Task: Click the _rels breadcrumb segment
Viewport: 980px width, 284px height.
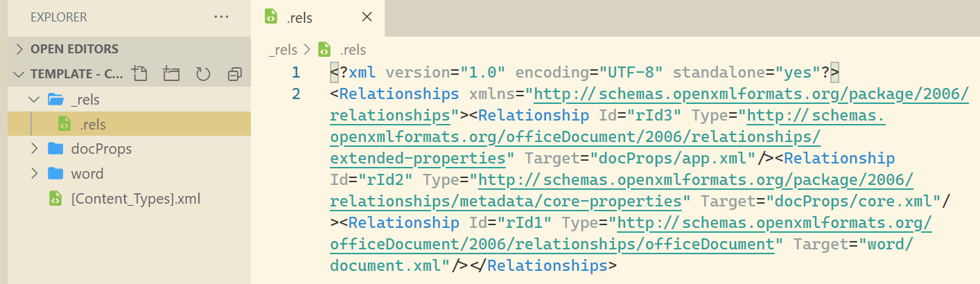Action: click(x=282, y=50)
